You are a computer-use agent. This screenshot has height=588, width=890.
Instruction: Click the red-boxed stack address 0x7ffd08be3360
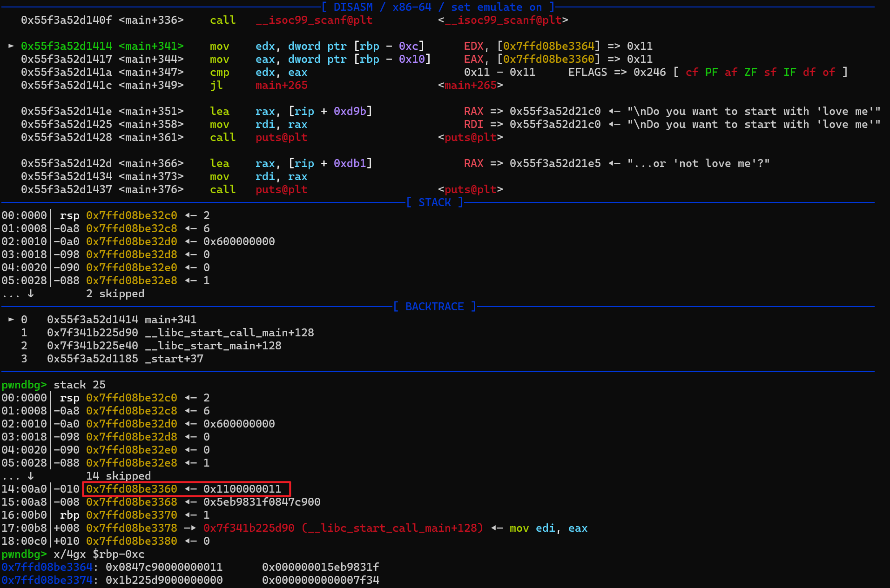coord(131,489)
